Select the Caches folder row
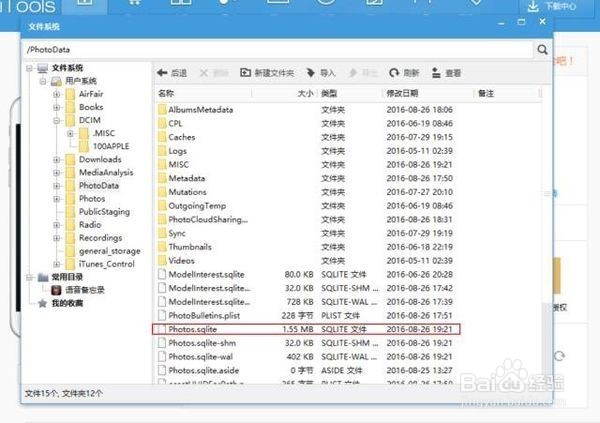The height and width of the screenshot is (423, 600). (x=306, y=137)
